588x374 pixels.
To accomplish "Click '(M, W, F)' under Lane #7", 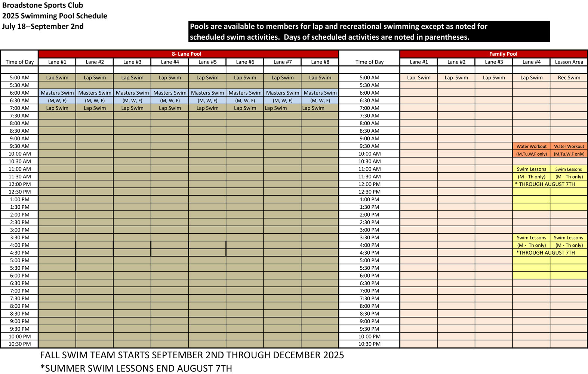I will (283, 101).
